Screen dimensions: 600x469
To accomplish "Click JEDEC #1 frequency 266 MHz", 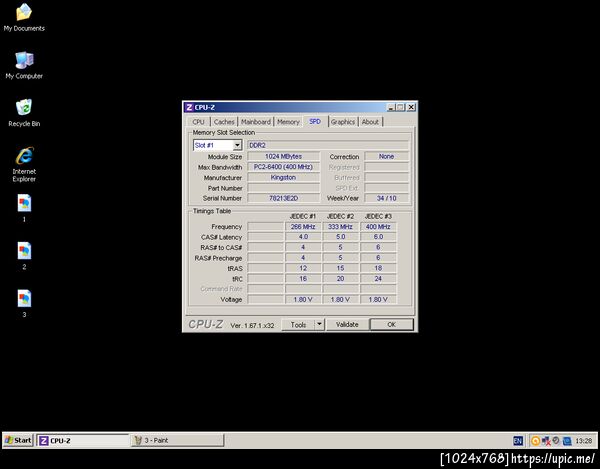I will [x=303, y=227].
